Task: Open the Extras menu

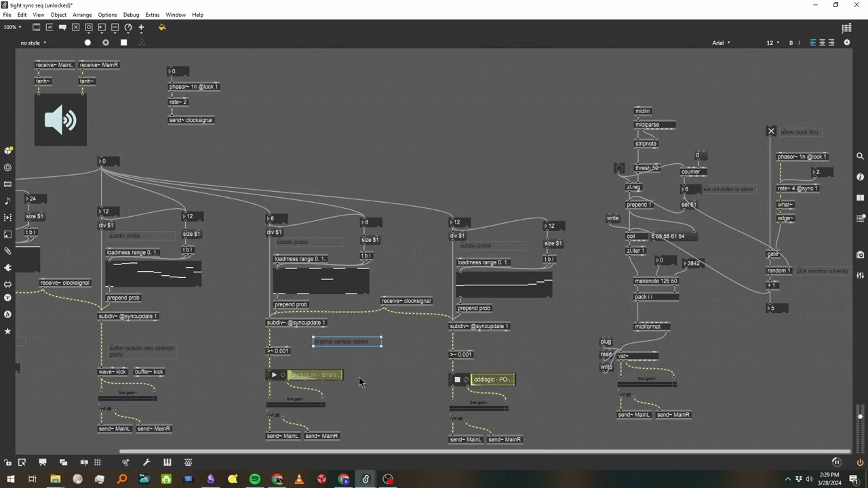Action: point(153,15)
